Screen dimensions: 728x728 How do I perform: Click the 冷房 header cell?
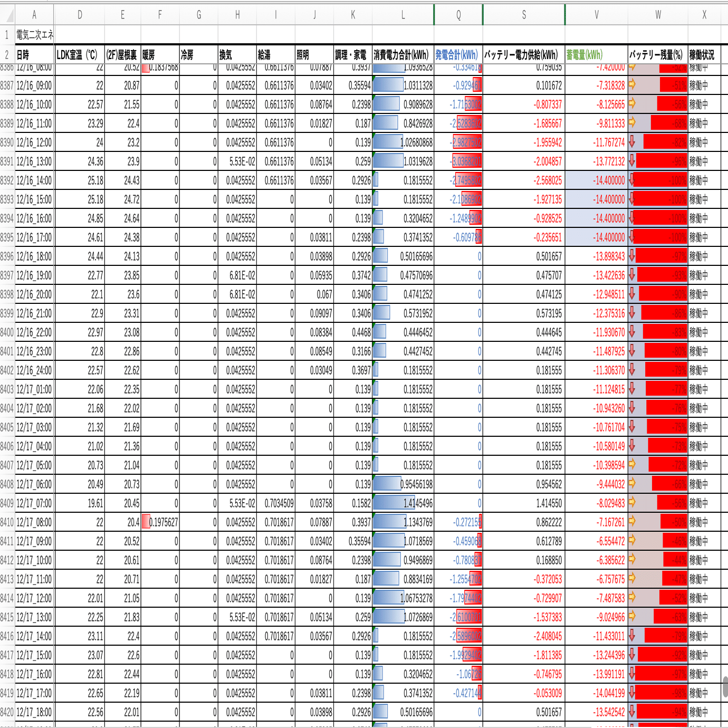coord(199,55)
